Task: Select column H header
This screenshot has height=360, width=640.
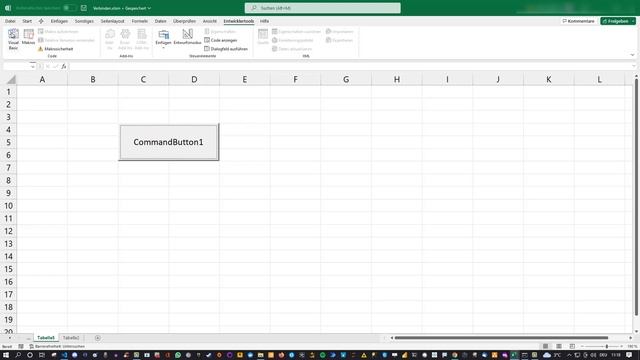Action: (x=397, y=79)
